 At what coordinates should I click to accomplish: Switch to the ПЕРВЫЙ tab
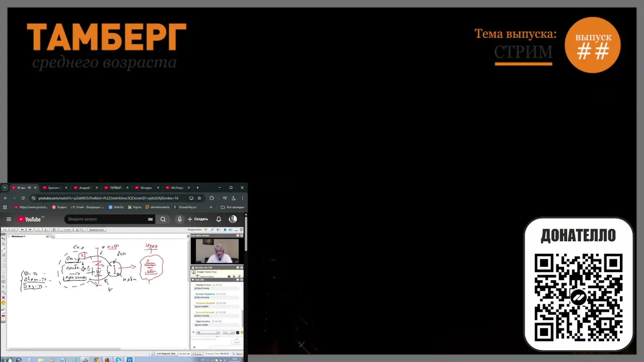point(116,188)
